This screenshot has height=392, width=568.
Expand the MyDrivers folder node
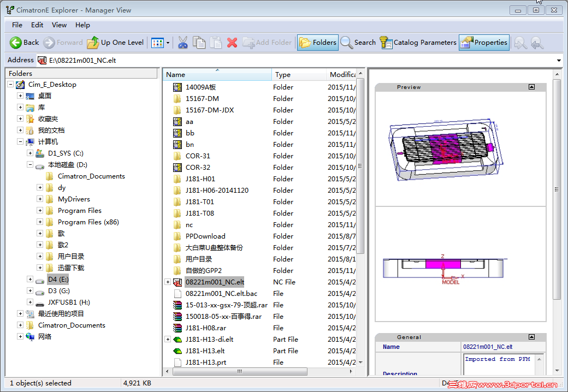pos(40,199)
